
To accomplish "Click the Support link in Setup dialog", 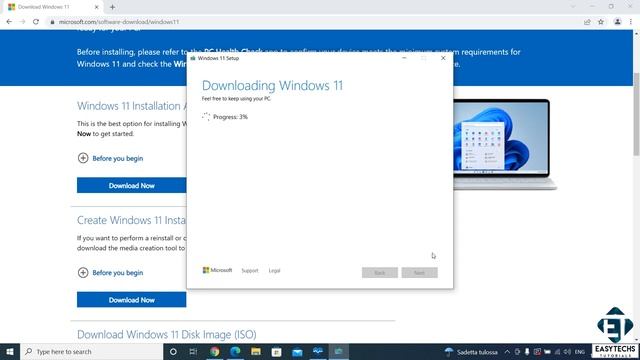I will pyautogui.click(x=250, y=271).
